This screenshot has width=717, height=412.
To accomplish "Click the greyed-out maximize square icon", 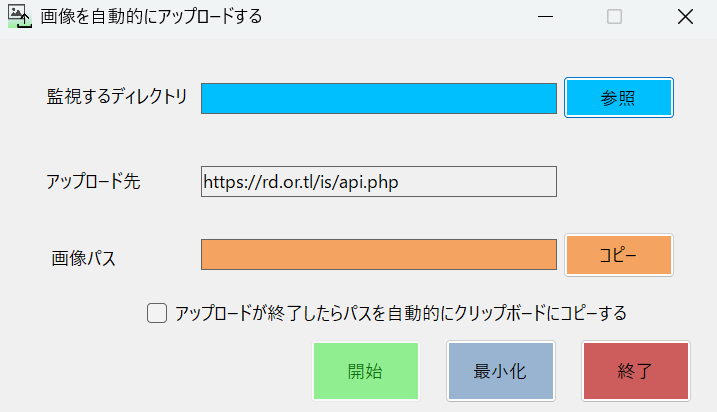I will [614, 17].
